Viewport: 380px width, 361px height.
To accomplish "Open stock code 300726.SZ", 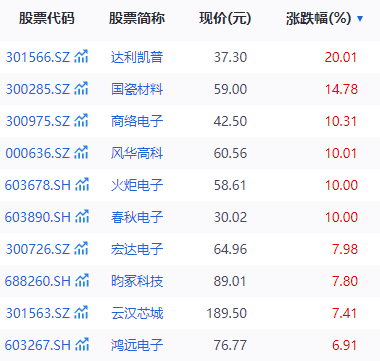I will click(x=38, y=249).
